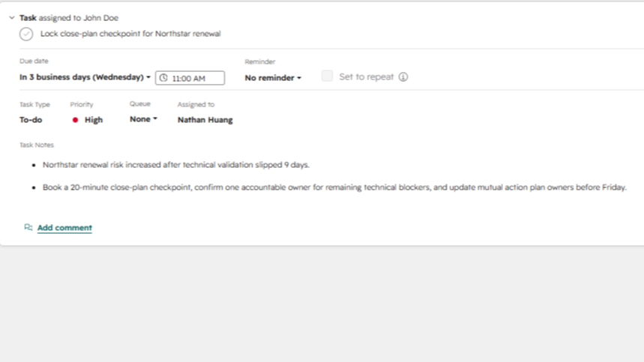Click the repeat info icon

point(403,76)
